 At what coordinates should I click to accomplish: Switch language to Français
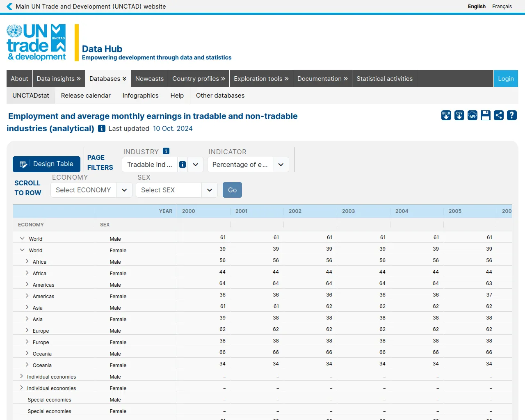[502, 7]
